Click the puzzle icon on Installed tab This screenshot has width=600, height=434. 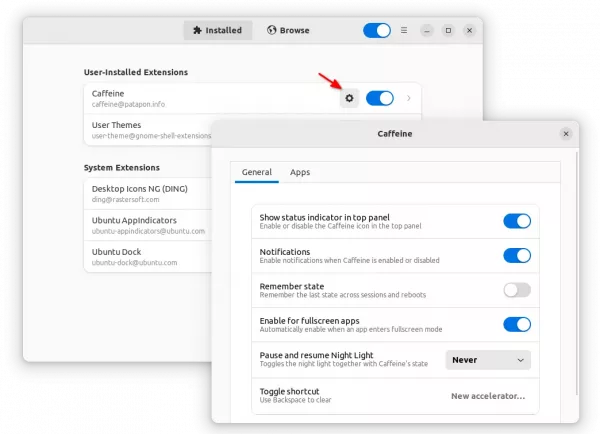197,30
